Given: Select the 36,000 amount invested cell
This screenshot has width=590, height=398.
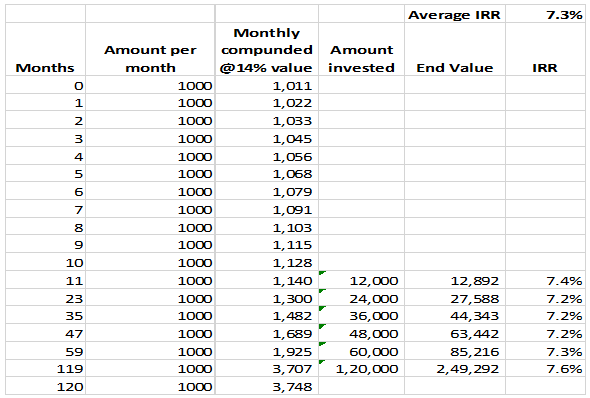Looking at the screenshot, I should coord(361,315).
